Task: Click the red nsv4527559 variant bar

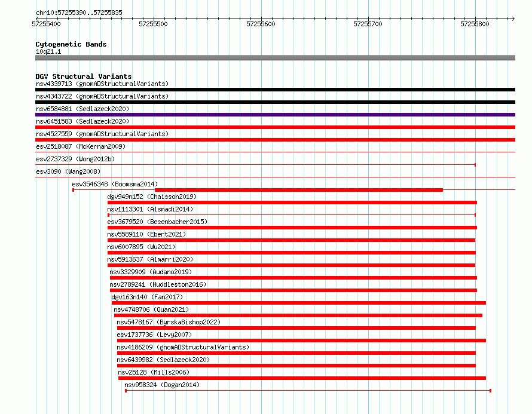Action: (275, 140)
